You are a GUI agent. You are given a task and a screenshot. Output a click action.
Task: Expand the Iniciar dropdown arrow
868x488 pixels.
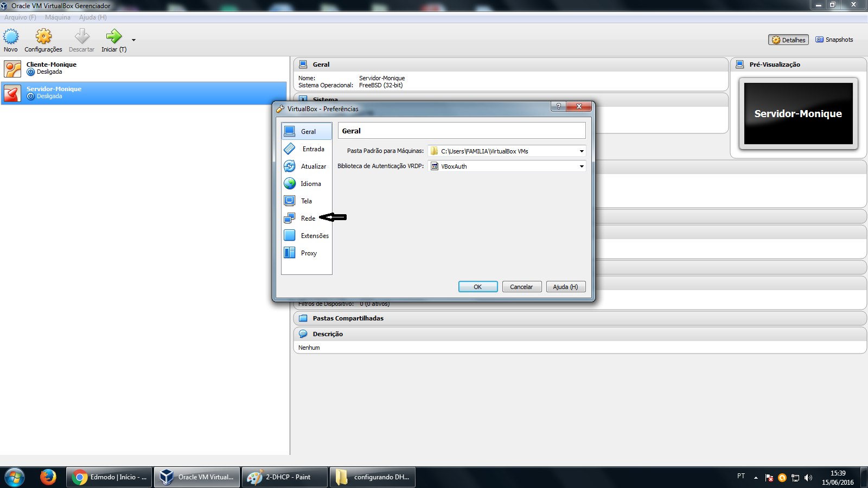pyautogui.click(x=133, y=40)
